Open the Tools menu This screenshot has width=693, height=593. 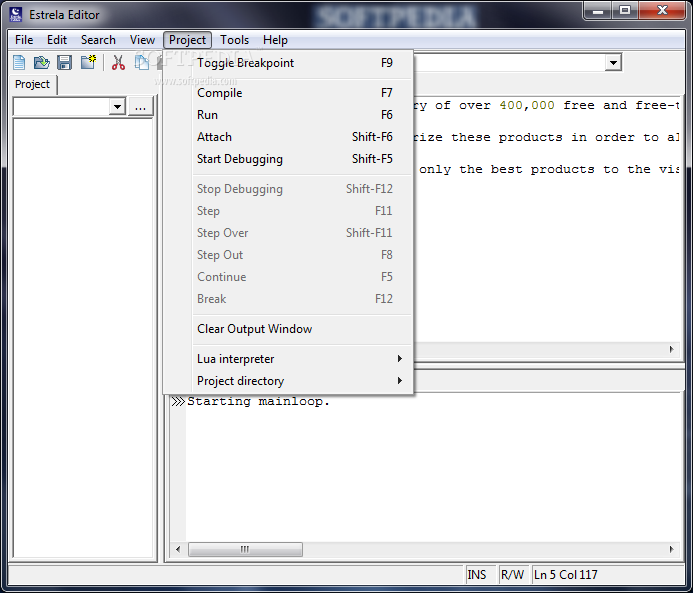tap(235, 40)
